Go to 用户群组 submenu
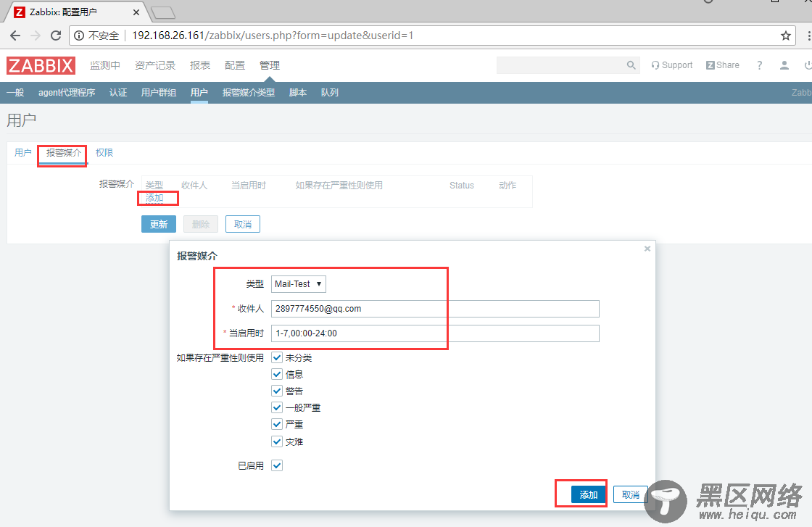 pyautogui.click(x=159, y=93)
